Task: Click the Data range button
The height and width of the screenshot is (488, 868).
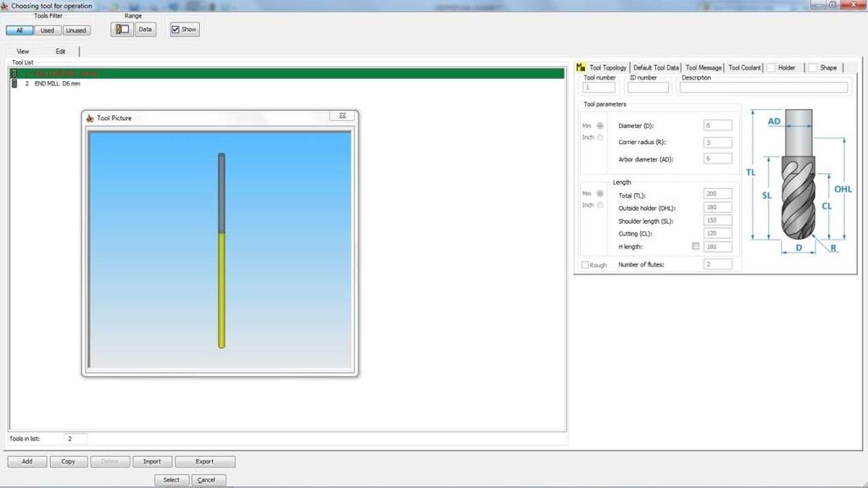Action: 145,30
